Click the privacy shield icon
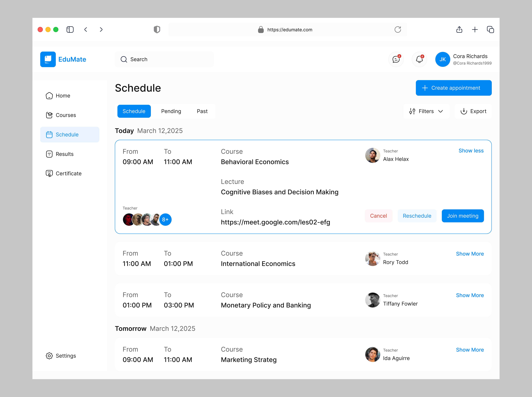 click(157, 30)
